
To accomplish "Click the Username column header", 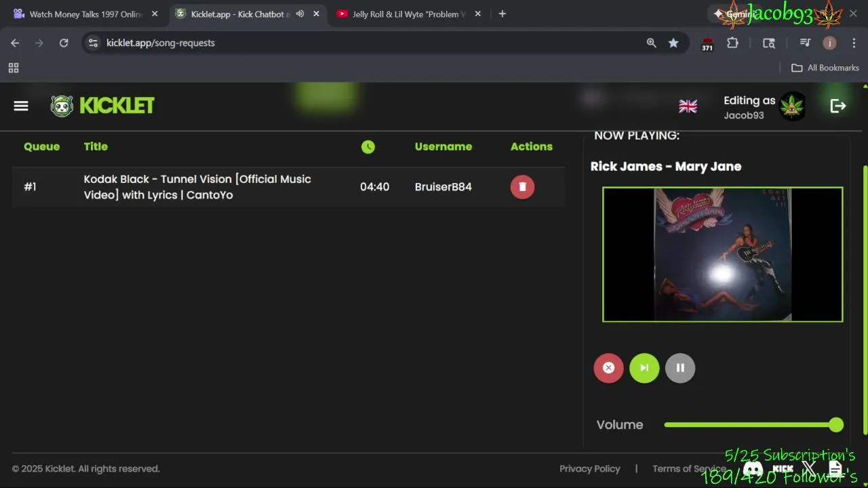I will click(443, 146).
